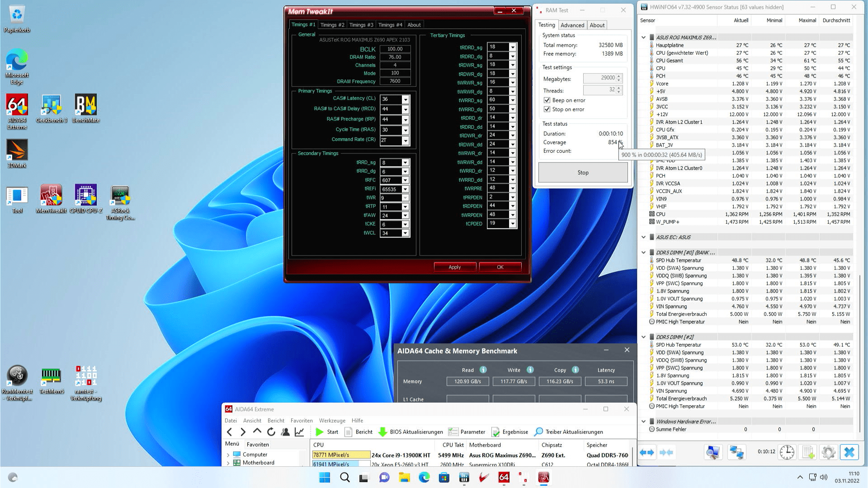Open the BenchMate desktop shortcut
Viewport: 868px width, 488px height.
86,108
